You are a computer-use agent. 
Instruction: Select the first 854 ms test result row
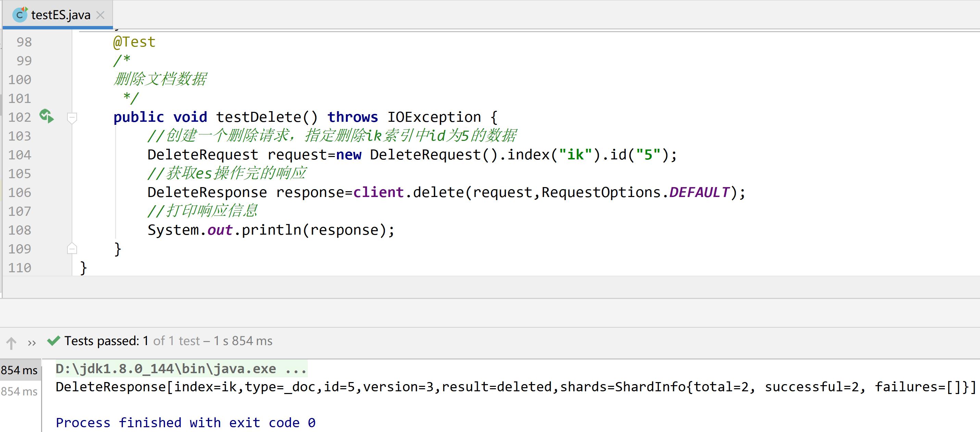[20, 370]
